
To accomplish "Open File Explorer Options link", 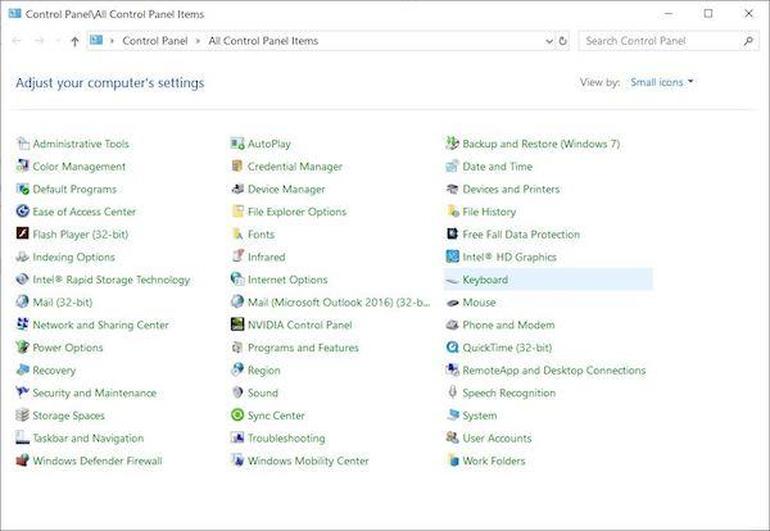I will coord(297,212).
